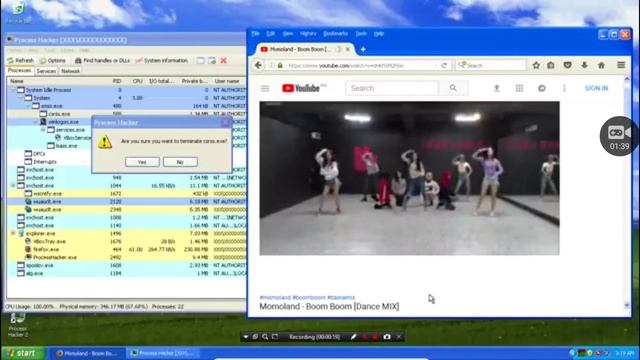Open Firefox bookmarks library icon
Screen dimensions: 640x360
click(551, 65)
